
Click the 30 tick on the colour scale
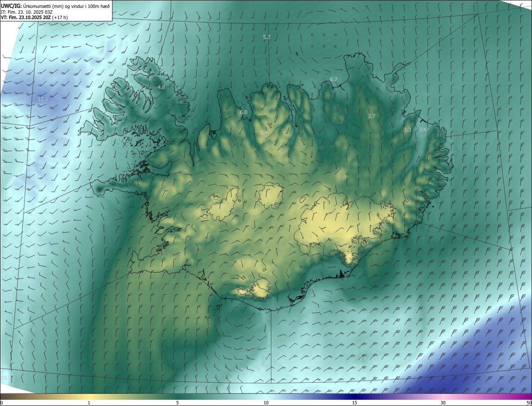coord(443,403)
